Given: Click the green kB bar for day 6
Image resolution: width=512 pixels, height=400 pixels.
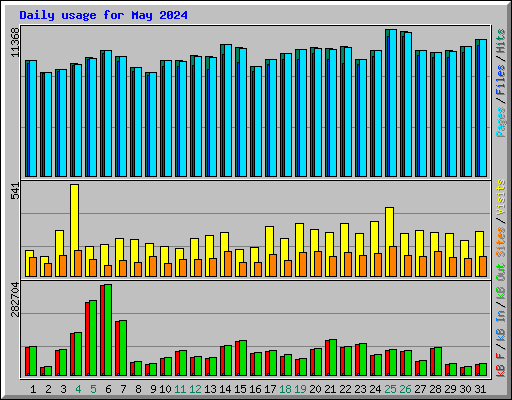Looking at the screenshot, I should pyautogui.click(x=108, y=330).
